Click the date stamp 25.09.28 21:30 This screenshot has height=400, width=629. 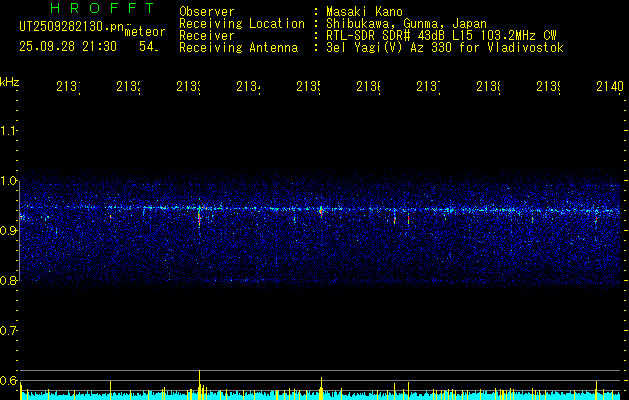pyautogui.click(x=68, y=47)
